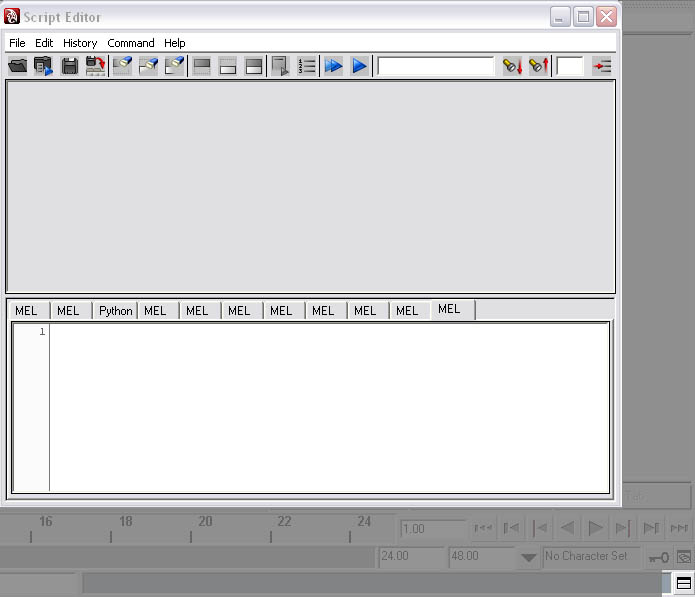Click the single-arrow Execute icon
Screen dimensions: 695x597
point(359,66)
